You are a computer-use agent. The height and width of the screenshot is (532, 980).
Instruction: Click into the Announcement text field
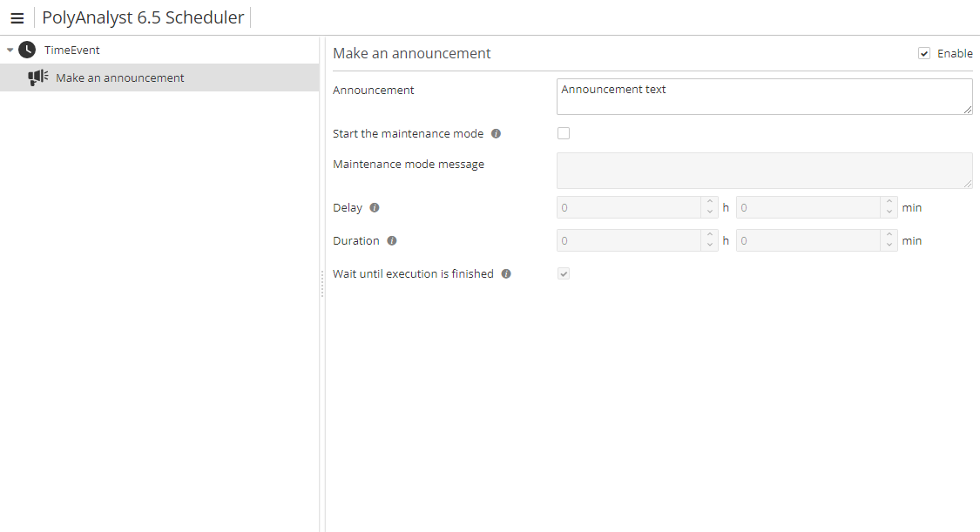pyautogui.click(x=764, y=97)
